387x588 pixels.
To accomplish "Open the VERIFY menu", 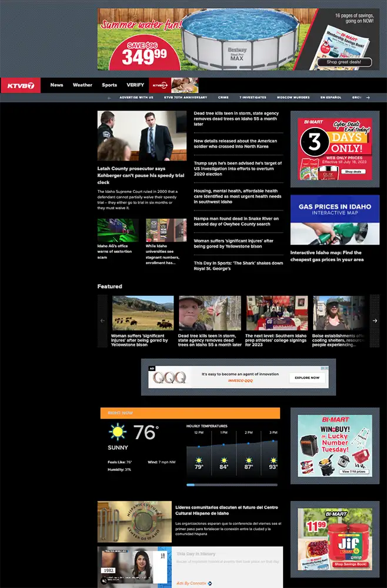I will (135, 85).
